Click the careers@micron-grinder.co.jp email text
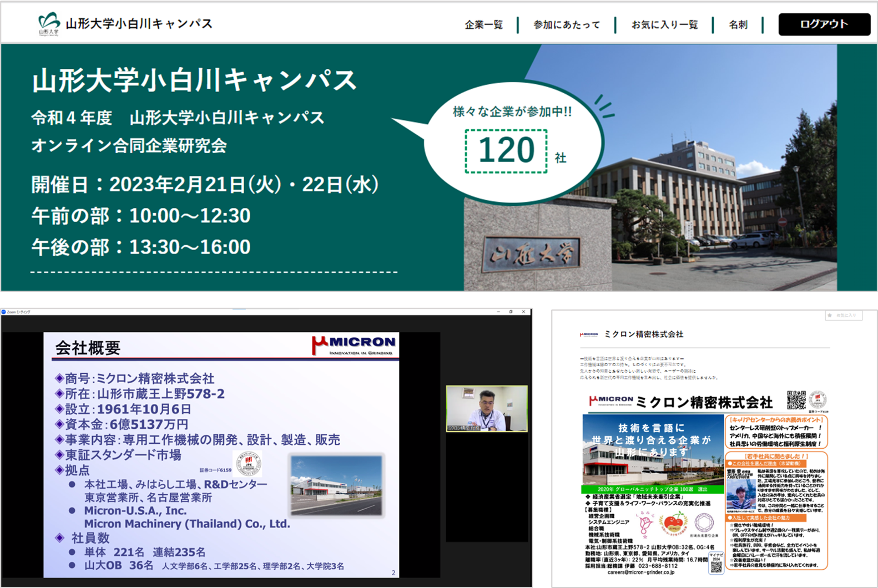The width and height of the screenshot is (878, 588). click(x=642, y=572)
